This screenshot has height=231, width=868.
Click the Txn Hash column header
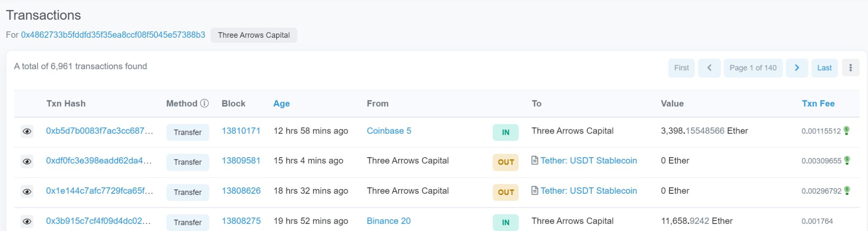click(x=66, y=103)
